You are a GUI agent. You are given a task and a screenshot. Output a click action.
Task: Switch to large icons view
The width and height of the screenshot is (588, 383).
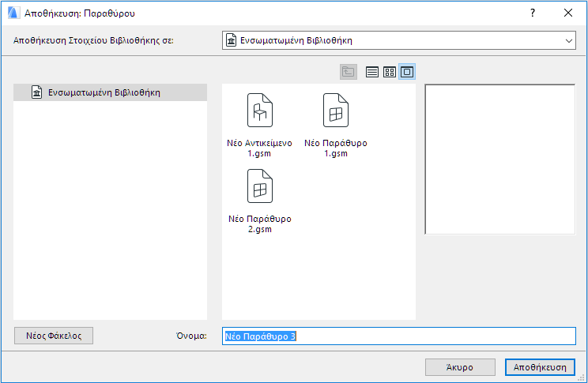407,72
